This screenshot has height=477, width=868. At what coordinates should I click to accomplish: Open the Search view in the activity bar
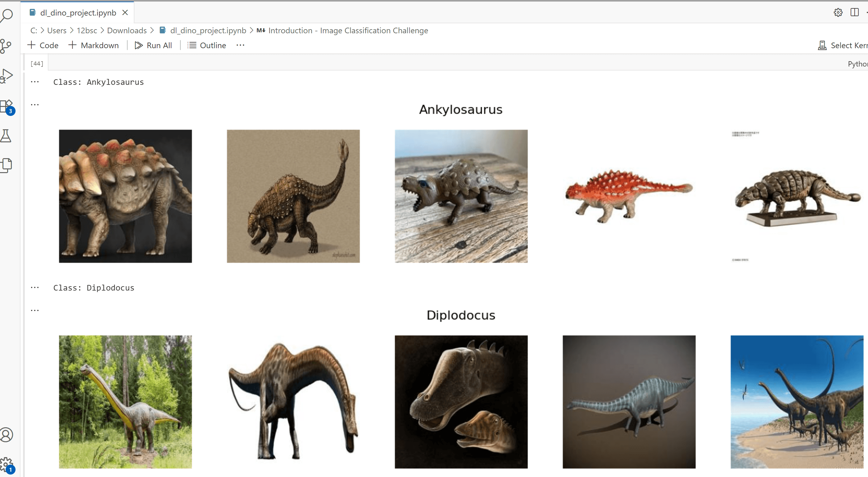6,15
